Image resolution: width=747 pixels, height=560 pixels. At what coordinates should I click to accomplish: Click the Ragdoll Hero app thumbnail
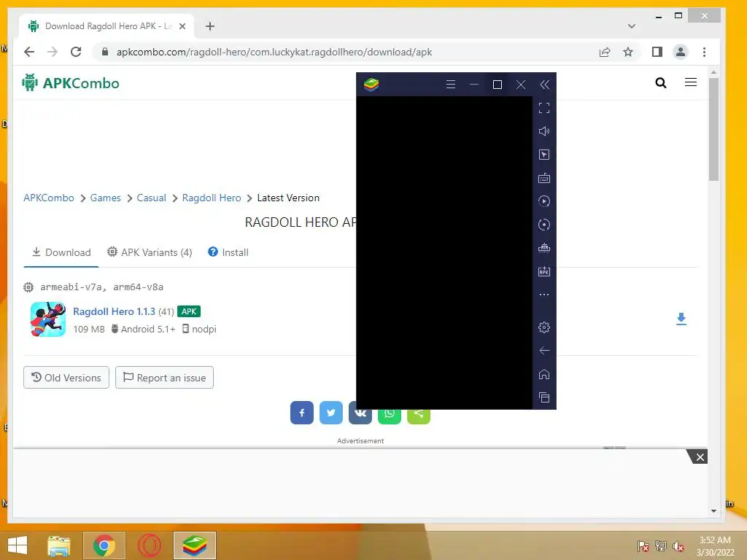(x=48, y=319)
